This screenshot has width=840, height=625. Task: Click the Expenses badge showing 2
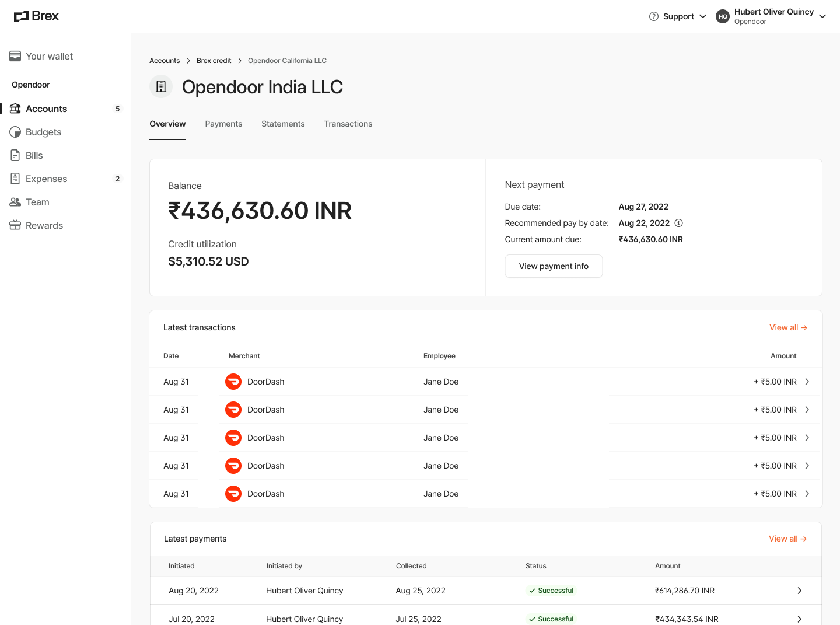117,179
